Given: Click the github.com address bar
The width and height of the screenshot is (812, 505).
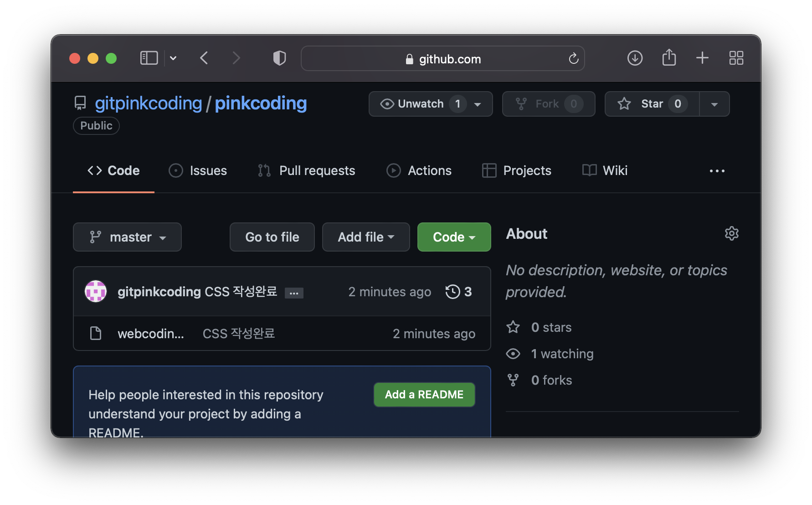Looking at the screenshot, I should click(442, 58).
